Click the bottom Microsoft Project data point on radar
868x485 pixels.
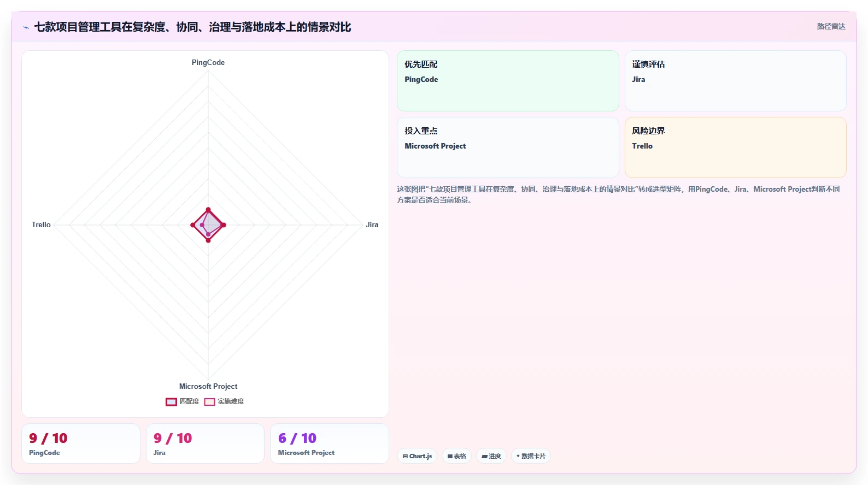point(208,240)
